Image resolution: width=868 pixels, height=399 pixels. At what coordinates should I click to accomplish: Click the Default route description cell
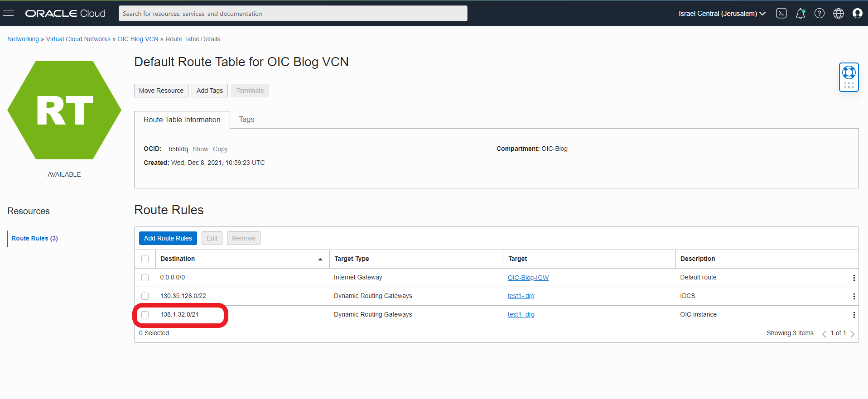pos(698,277)
